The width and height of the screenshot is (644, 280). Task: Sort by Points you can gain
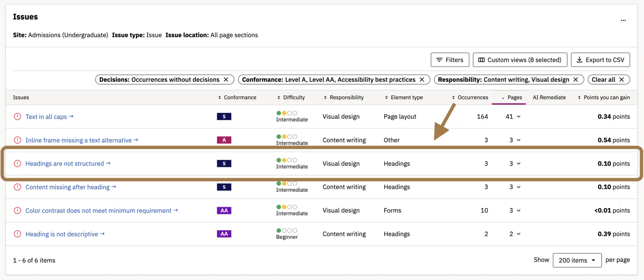pos(604,97)
